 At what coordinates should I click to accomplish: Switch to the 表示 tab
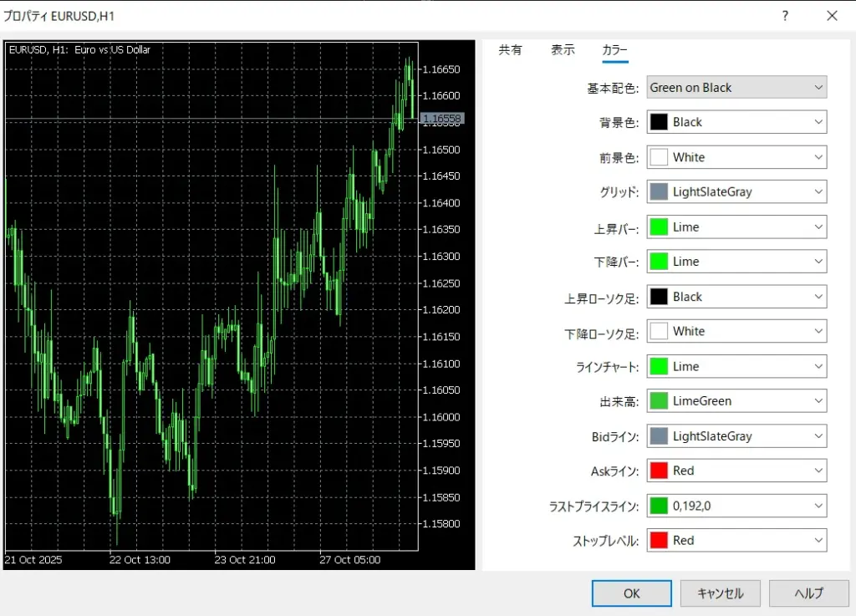pyautogui.click(x=563, y=50)
